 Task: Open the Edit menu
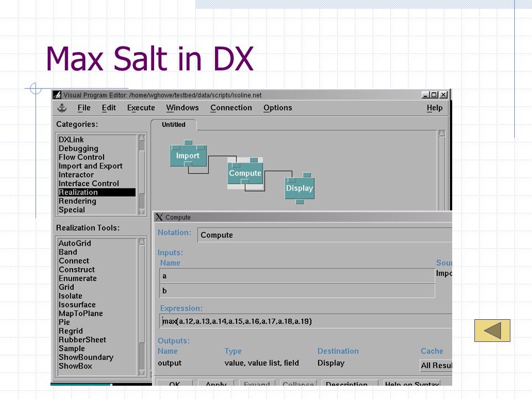pyautogui.click(x=109, y=108)
